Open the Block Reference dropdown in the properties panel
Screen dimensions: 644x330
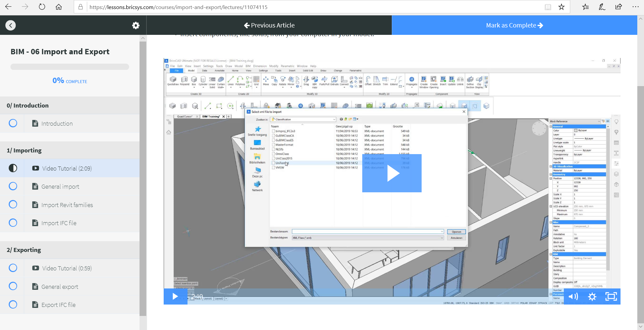point(575,121)
